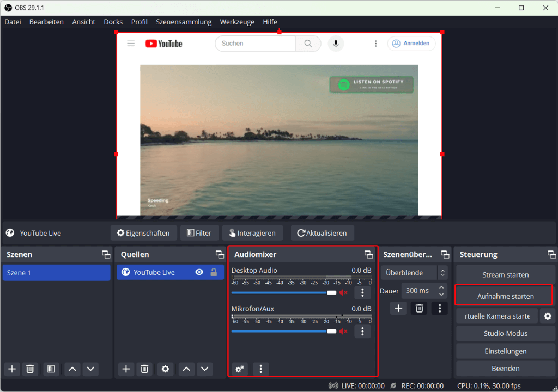The width and height of the screenshot is (558, 392).
Task: Move scene up
Action: pyautogui.click(x=72, y=369)
